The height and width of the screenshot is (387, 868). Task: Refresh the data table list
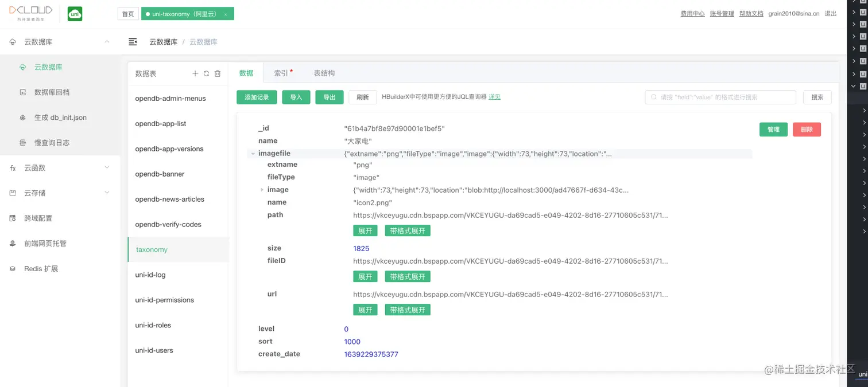(x=206, y=73)
